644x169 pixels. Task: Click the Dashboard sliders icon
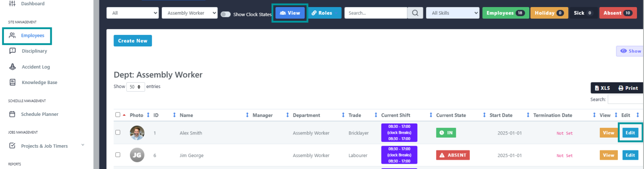12,4
